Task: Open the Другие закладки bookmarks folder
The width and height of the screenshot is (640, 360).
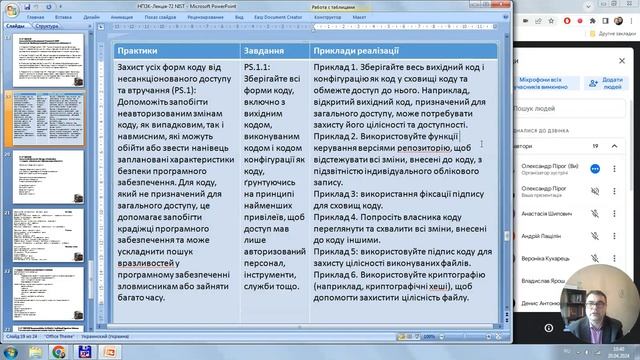Action: (x=612, y=33)
